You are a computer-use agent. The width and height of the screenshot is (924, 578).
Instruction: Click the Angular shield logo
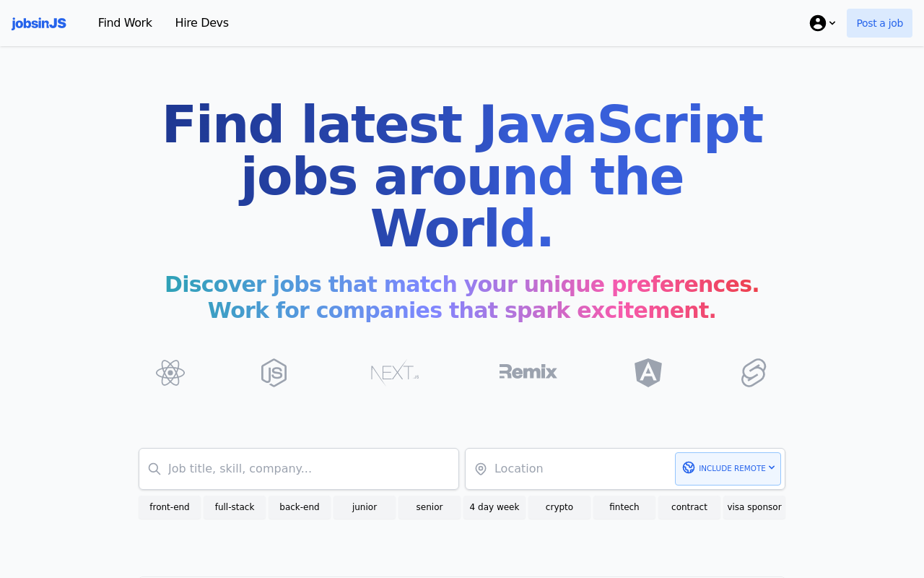click(648, 373)
